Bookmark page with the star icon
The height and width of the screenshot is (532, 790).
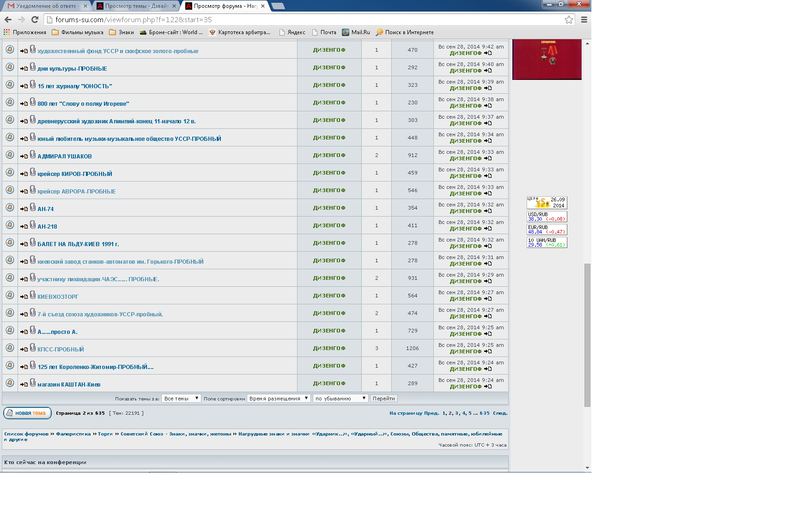(569, 20)
